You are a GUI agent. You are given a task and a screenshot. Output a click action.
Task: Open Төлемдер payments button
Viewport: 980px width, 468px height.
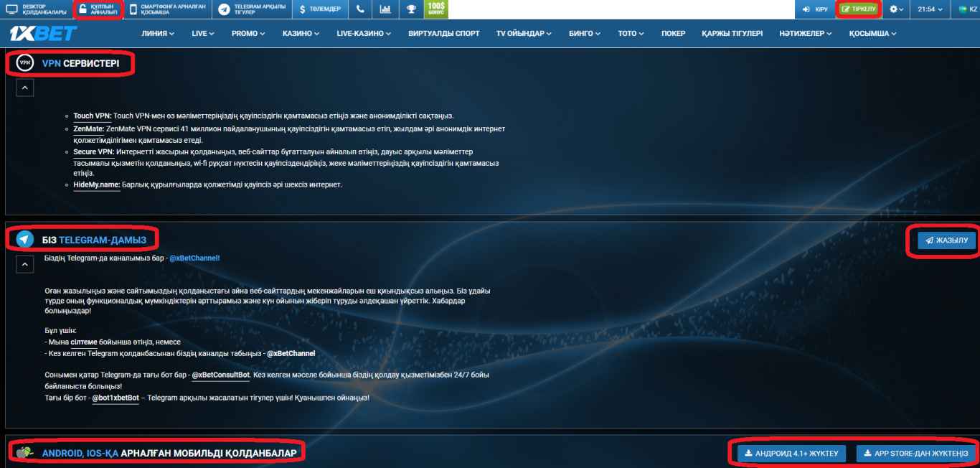click(321, 9)
